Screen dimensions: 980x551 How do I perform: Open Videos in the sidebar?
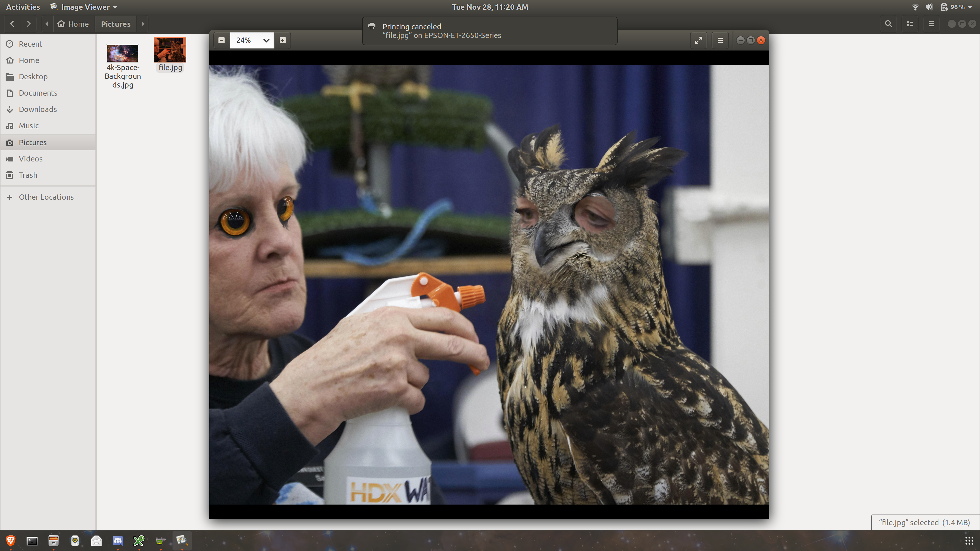(48, 159)
